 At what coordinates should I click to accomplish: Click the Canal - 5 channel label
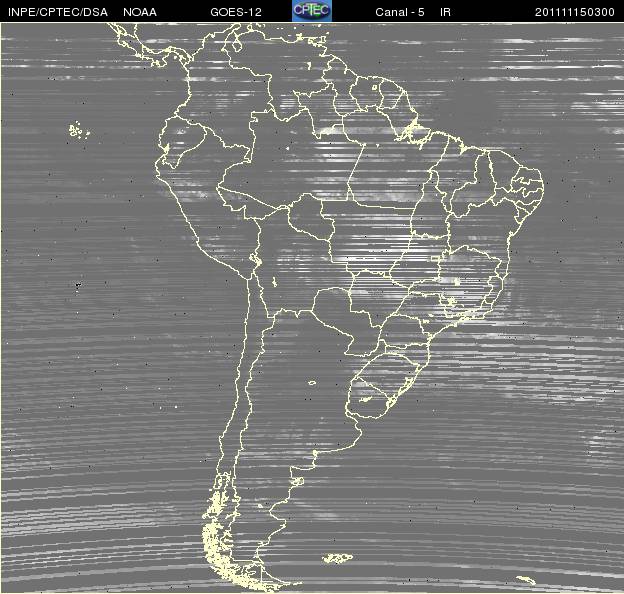(400, 12)
